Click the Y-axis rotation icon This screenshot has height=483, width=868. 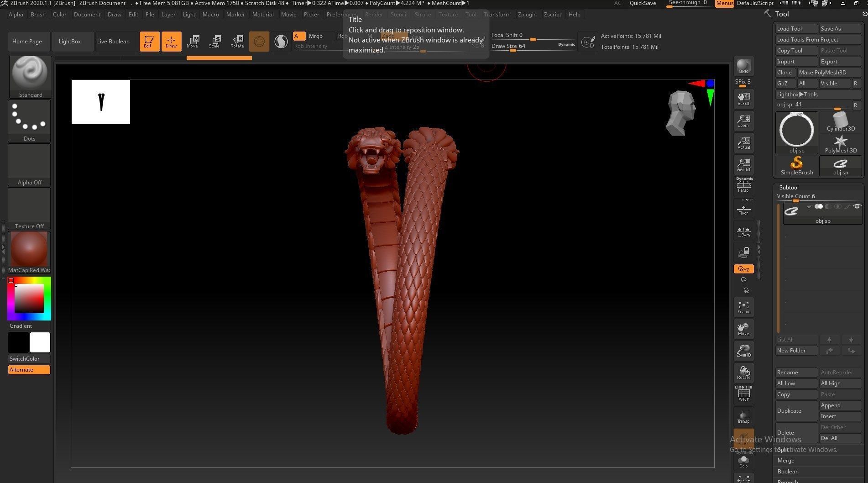click(744, 280)
